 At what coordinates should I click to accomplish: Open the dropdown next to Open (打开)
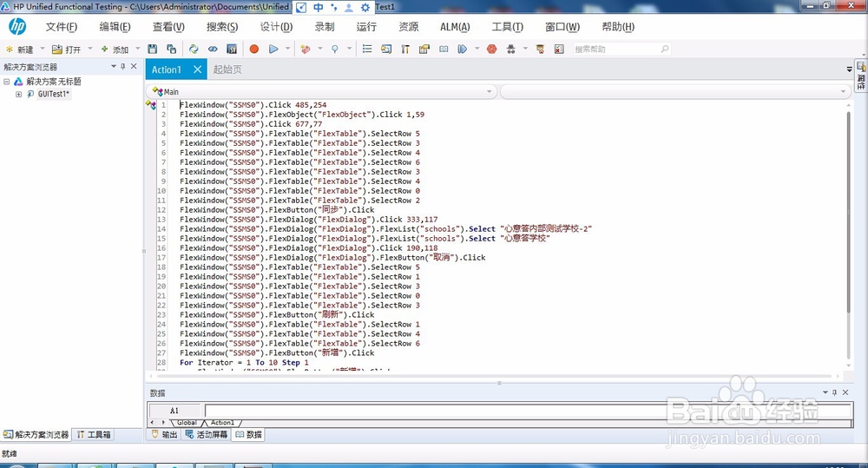click(90, 49)
